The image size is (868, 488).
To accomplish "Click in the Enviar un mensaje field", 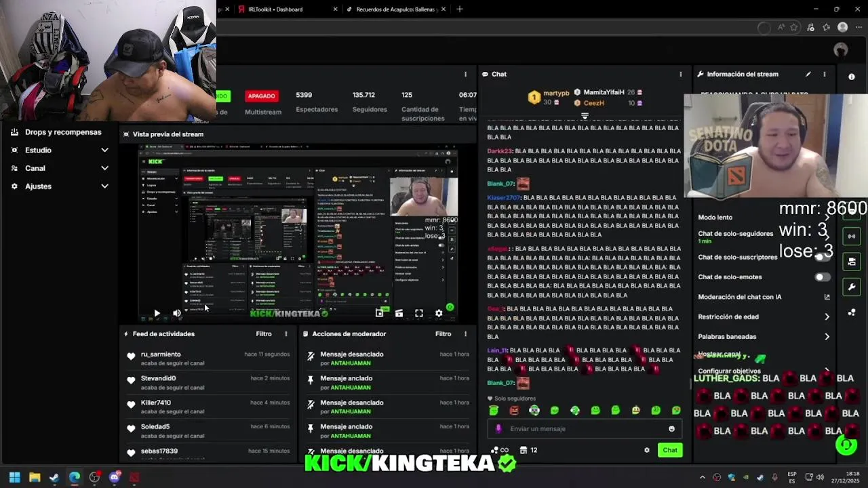I will point(585,428).
